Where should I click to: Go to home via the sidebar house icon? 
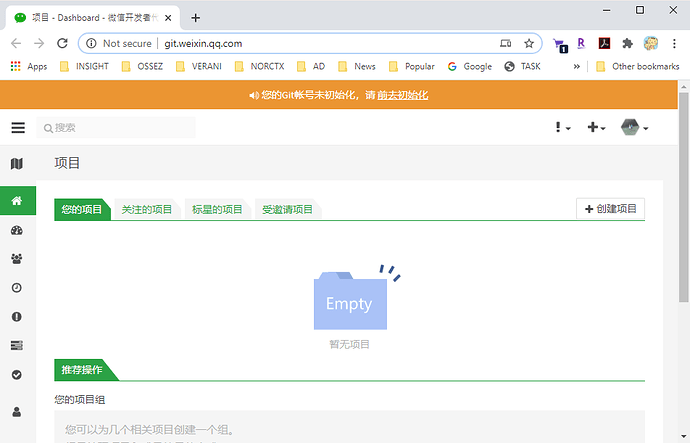pos(17,201)
